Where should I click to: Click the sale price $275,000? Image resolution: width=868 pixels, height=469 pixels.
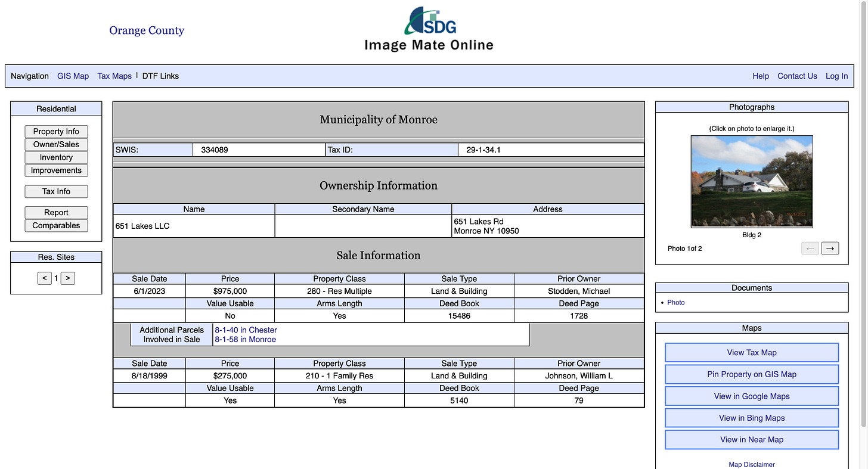(x=230, y=375)
